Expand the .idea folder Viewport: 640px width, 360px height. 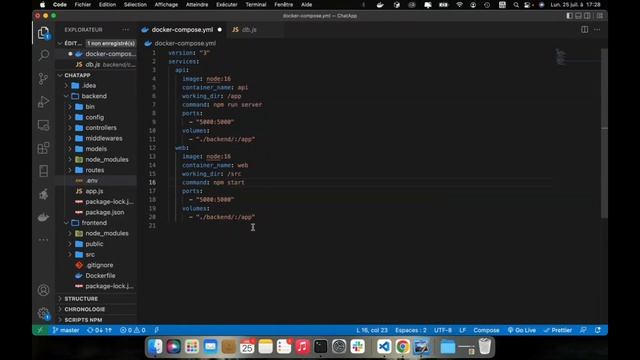click(67, 86)
